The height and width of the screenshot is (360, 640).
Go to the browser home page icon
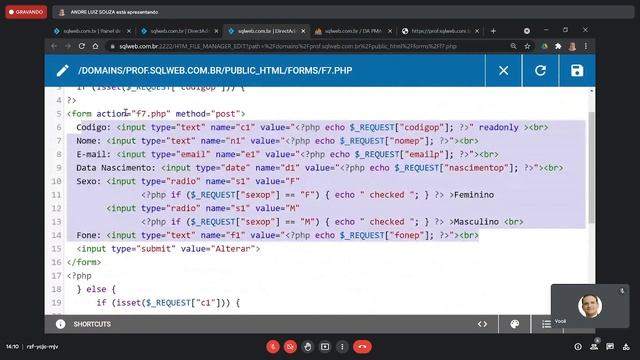pyautogui.click(x=95, y=46)
